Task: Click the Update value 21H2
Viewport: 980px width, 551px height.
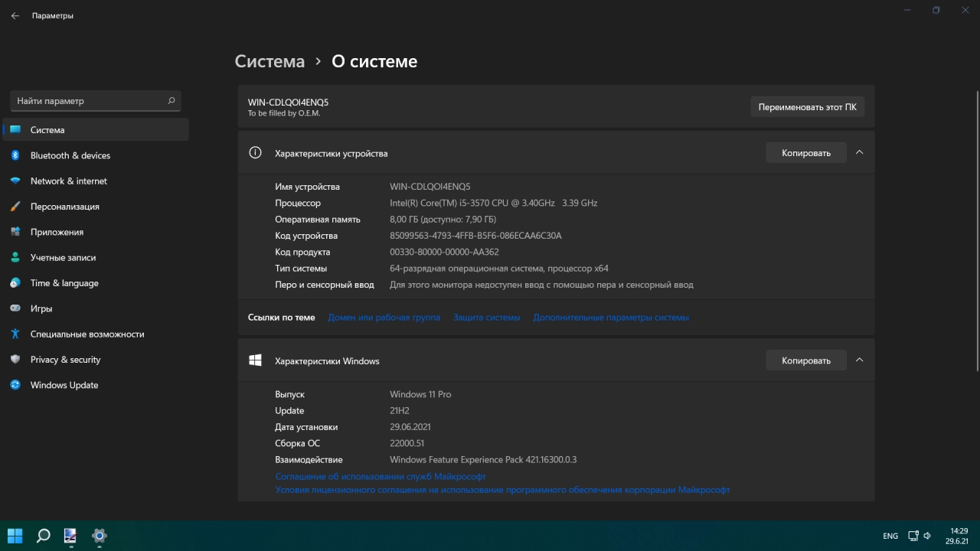Action: pyautogui.click(x=400, y=411)
